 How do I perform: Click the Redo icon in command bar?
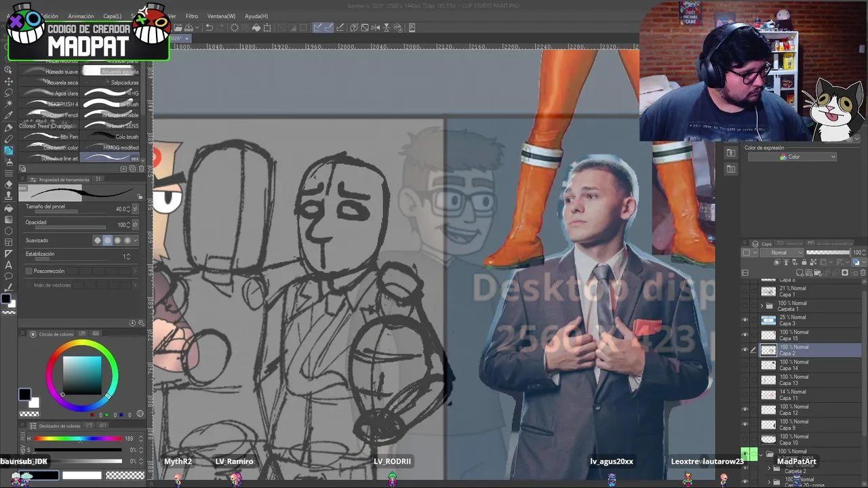(x=221, y=28)
